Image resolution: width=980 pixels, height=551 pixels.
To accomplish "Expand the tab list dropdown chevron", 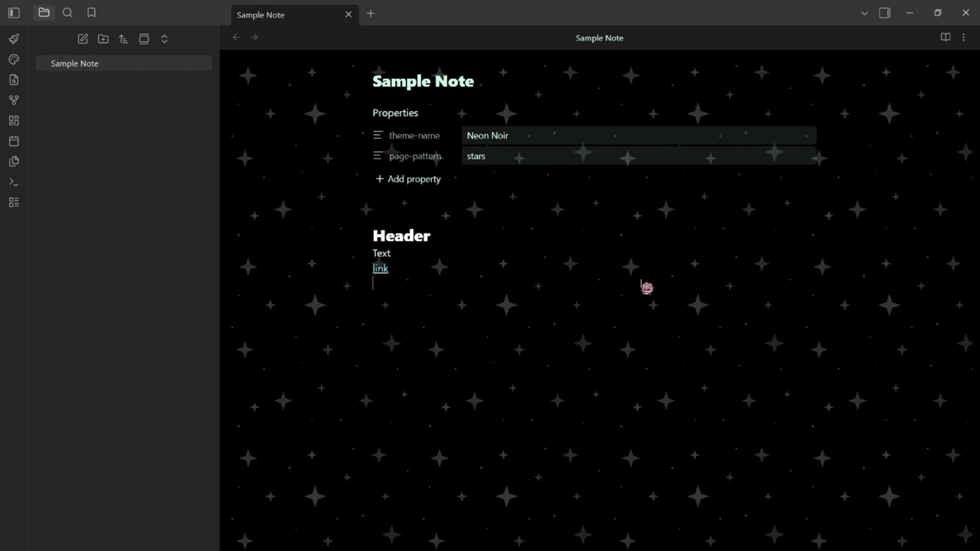I will click(864, 13).
